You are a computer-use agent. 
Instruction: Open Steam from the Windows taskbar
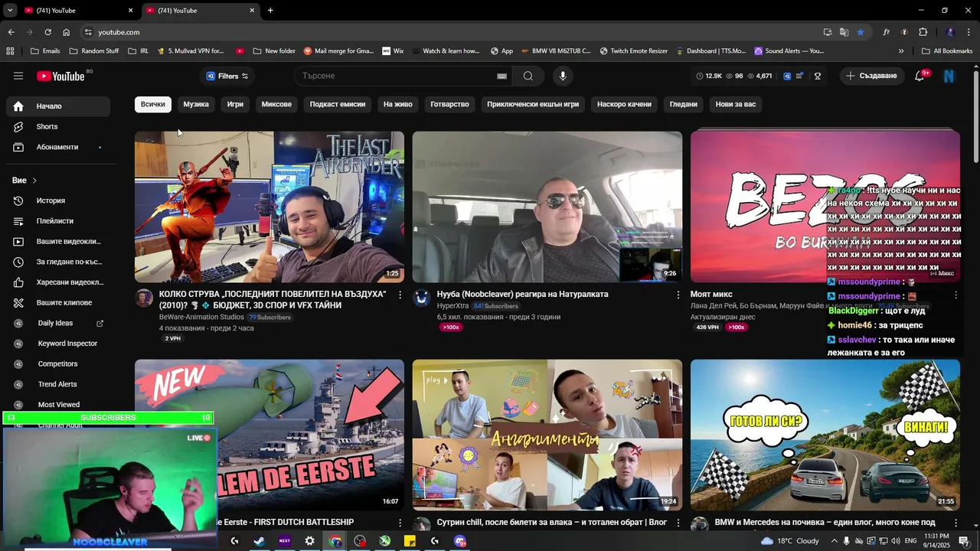[x=260, y=541]
